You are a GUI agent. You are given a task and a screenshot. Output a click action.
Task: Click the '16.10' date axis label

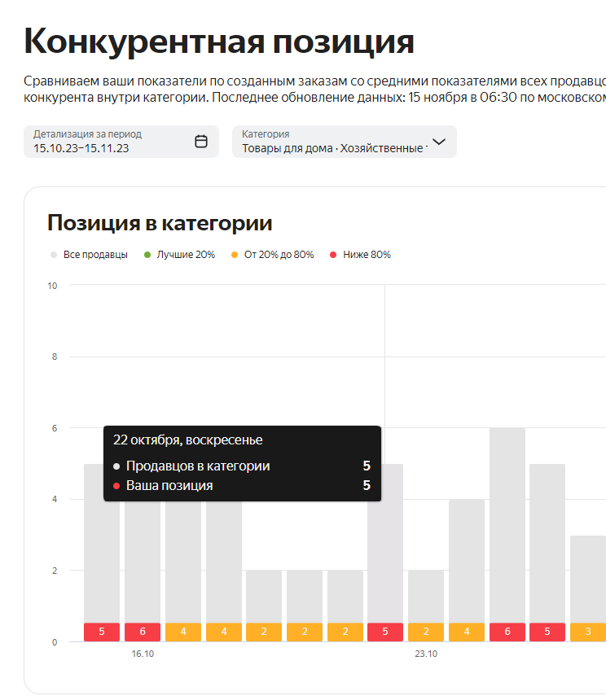(143, 654)
